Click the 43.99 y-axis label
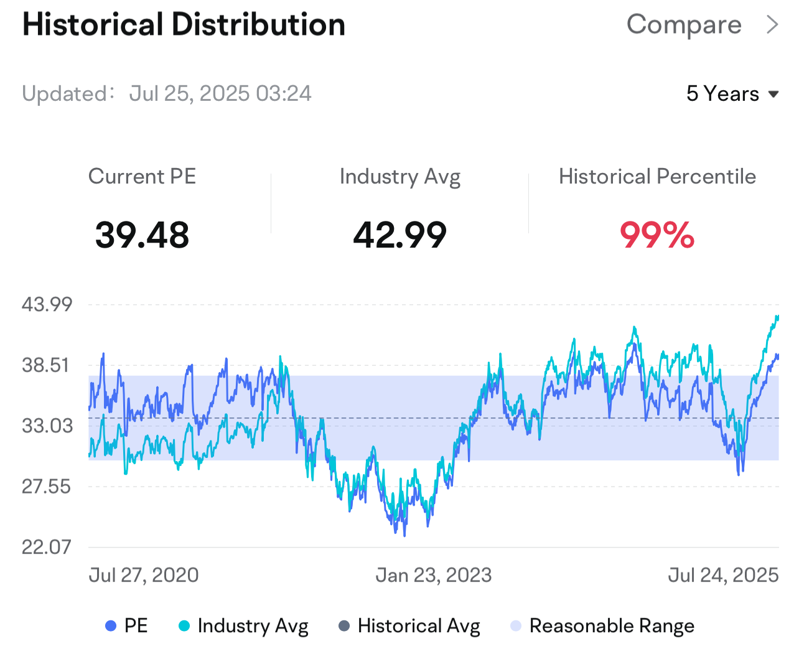Image resolution: width=799 pixels, height=672 pixels. (x=47, y=304)
